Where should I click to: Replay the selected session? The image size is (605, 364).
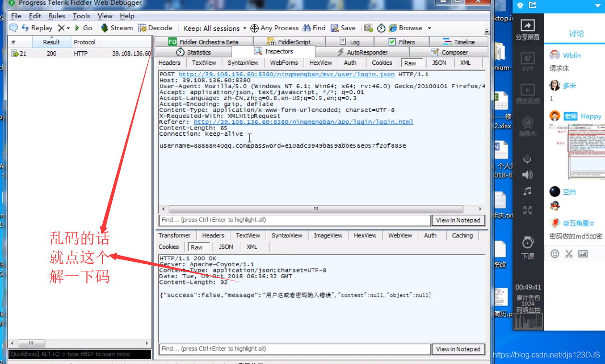pyautogui.click(x=36, y=28)
